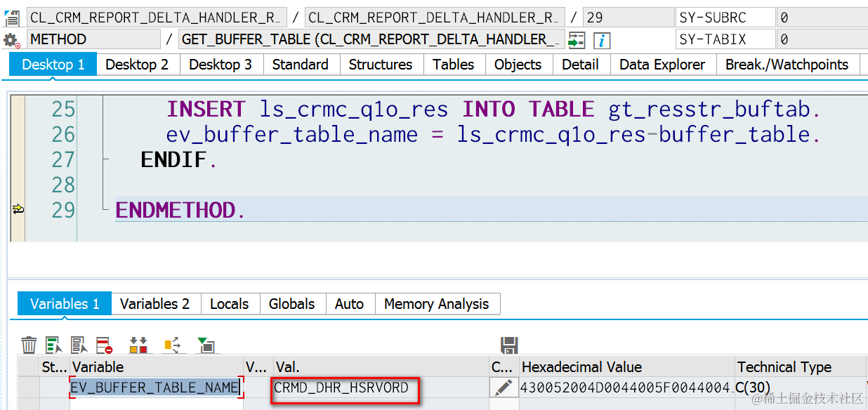
Task: Click line number 25 in the gutter
Action: coord(63,110)
